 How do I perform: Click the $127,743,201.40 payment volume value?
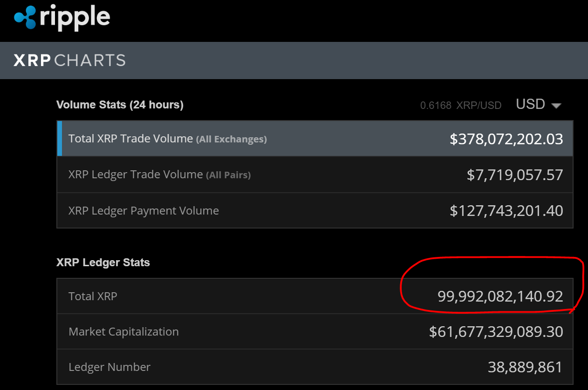click(x=506, y=210)
